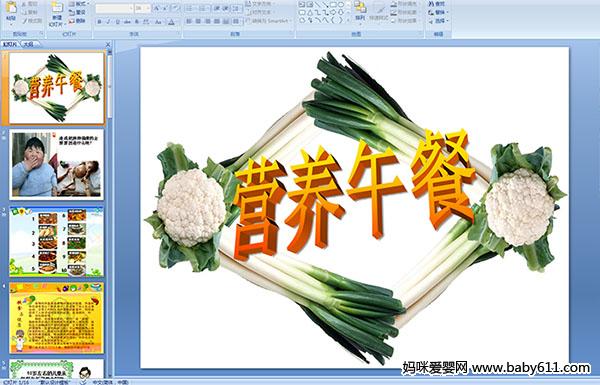Click the Convert to SmartArt button
Viewport: 600px width, 385px height.
(x=268, y=21)
